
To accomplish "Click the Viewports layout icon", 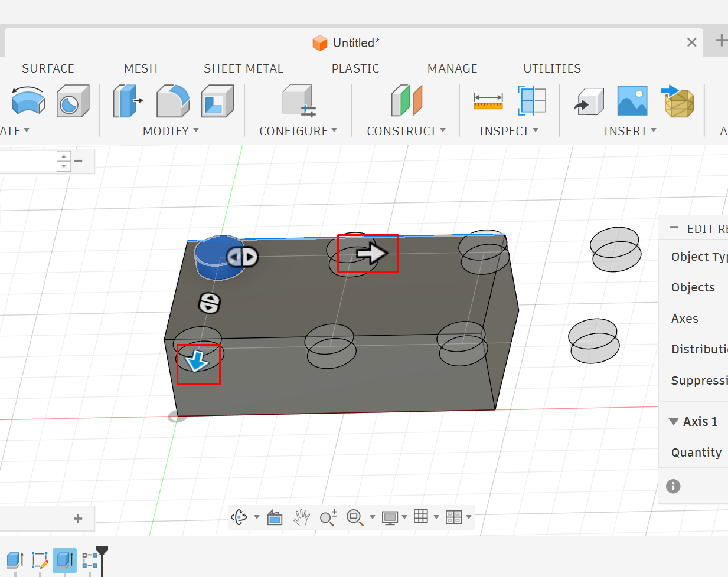I will tap(453, 517).
